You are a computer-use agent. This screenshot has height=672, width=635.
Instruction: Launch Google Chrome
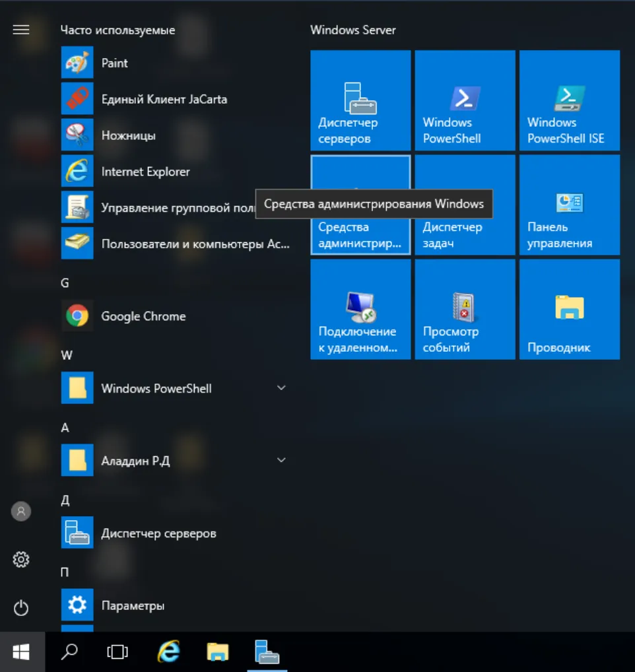[176, 316]
